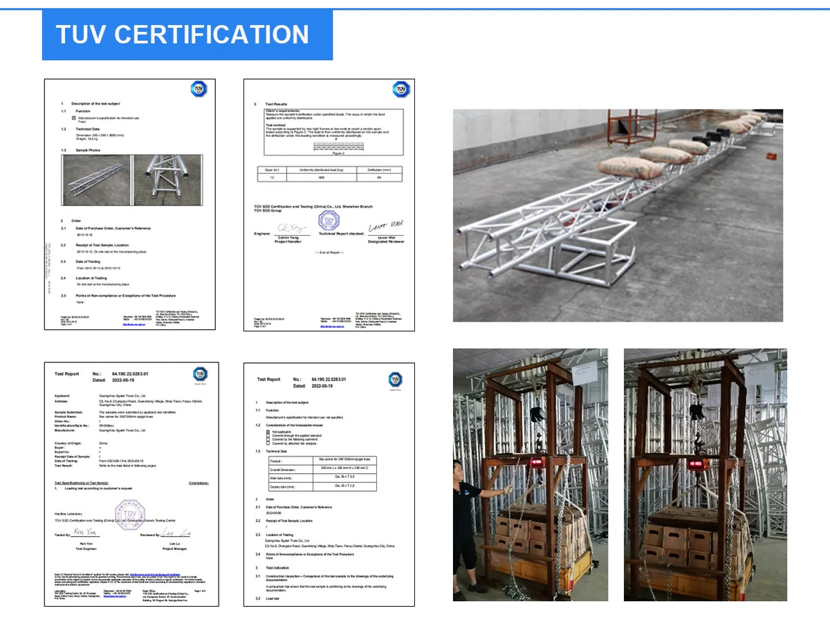Tick the 'Not applicable' checkbox

269,432
